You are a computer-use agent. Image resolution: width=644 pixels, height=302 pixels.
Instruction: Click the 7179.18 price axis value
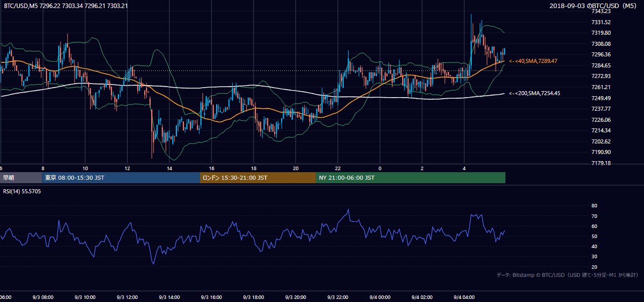click(x=601, y=163)
